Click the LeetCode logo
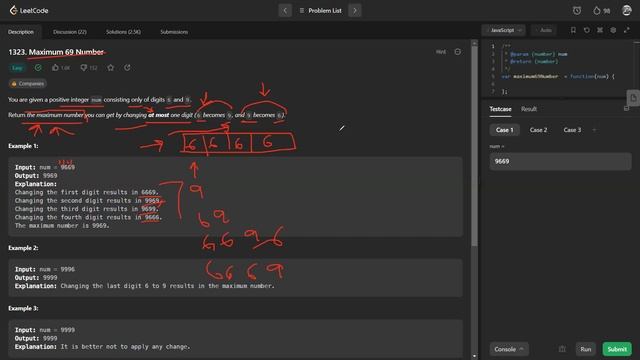This screenshot has width=640, height=360. pos(29,10)
